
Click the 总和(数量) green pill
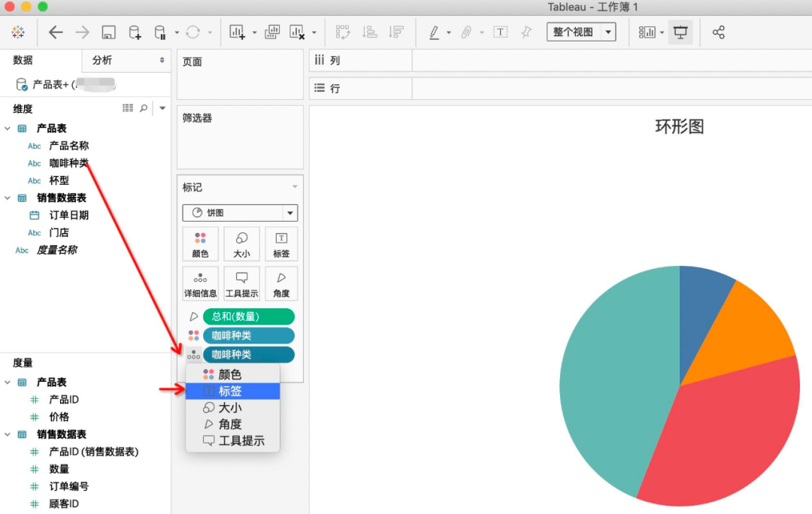click(248, 316)
